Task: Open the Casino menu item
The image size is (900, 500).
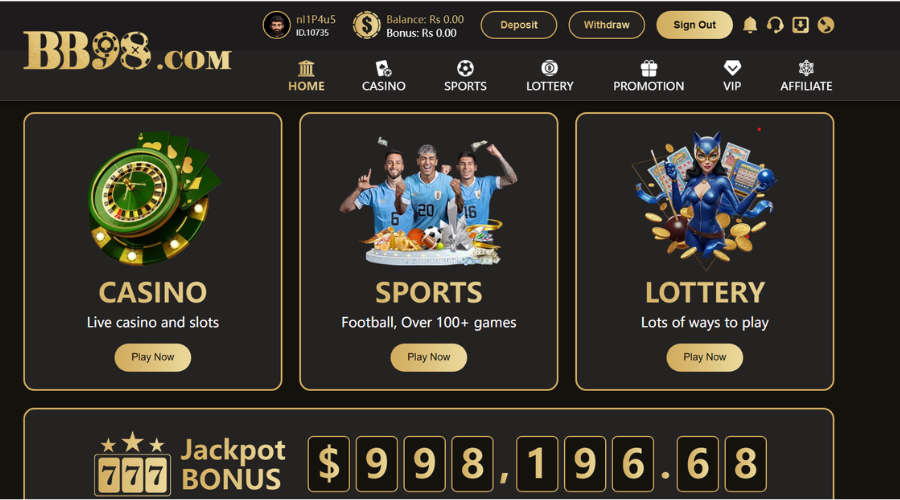Action: (x=383, y=76)
